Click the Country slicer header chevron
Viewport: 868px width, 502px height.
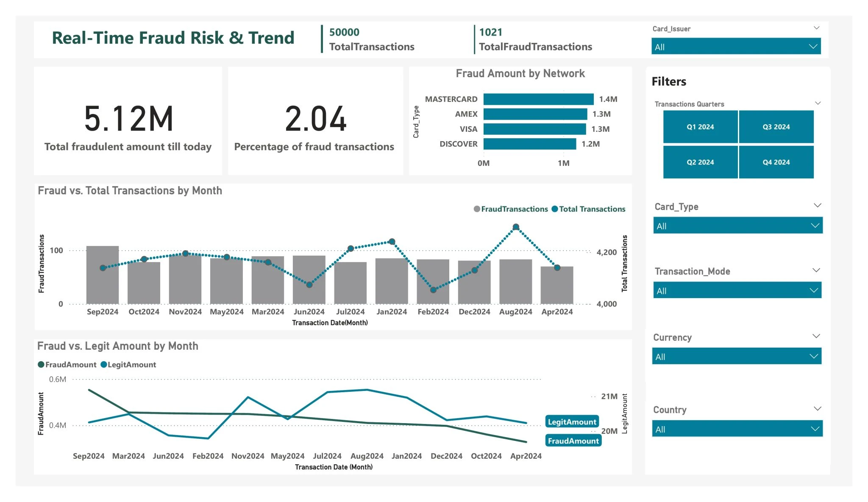(818, 409)
